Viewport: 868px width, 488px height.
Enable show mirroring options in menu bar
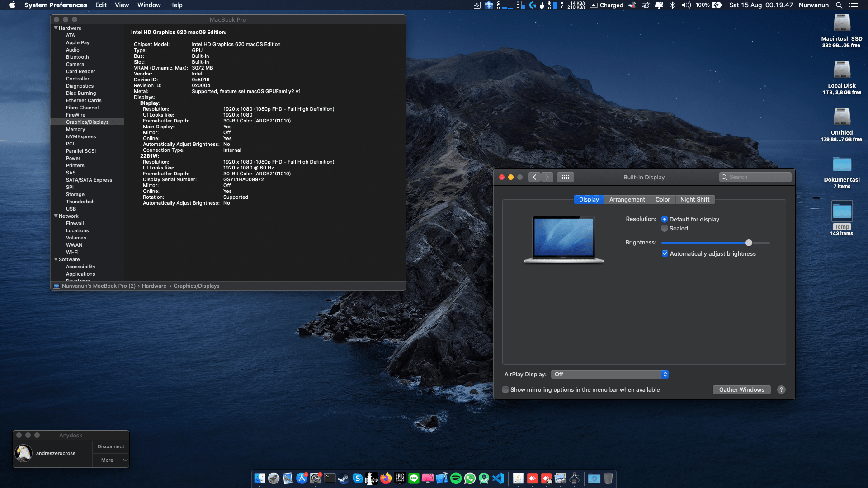[x=505, y=389]
